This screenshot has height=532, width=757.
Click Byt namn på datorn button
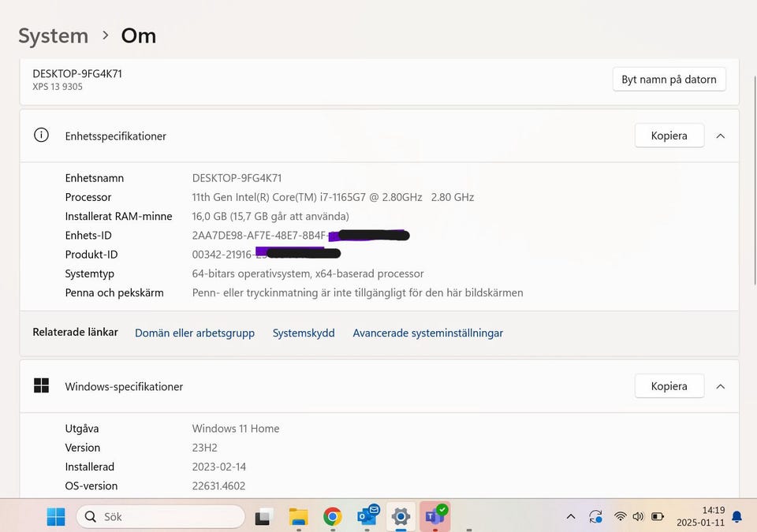point(669,79)
